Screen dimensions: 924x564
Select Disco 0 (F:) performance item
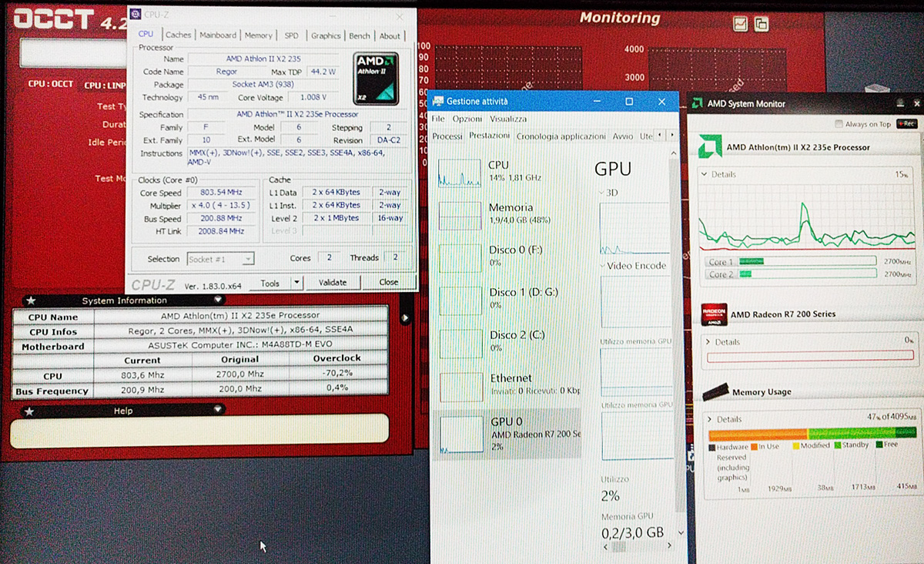(508, 257)
